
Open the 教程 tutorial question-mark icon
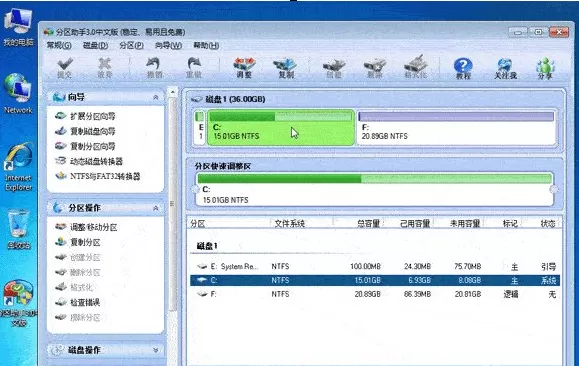point(463,68)
